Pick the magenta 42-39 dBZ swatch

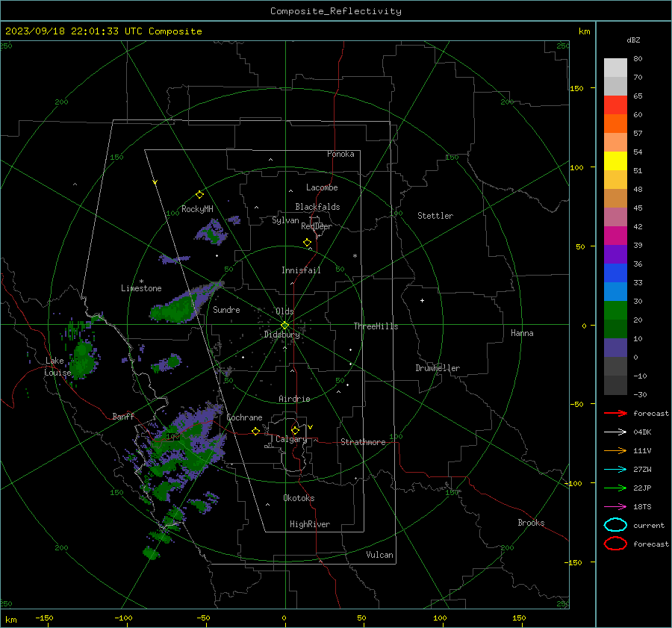615,235
